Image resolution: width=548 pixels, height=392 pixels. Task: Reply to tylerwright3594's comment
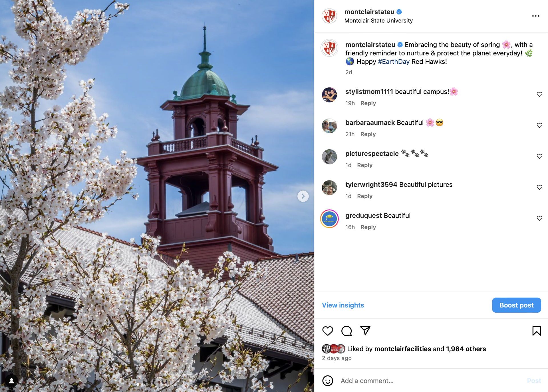click(x=364, y=196)
